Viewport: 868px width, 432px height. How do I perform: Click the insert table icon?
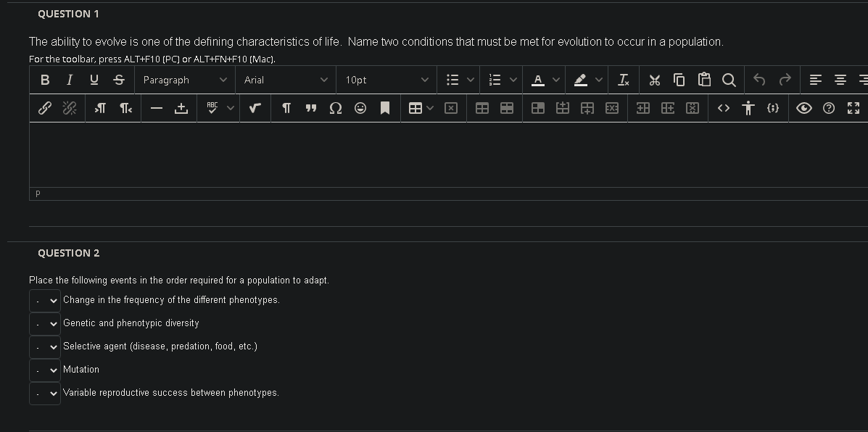(x=416, y=109)
